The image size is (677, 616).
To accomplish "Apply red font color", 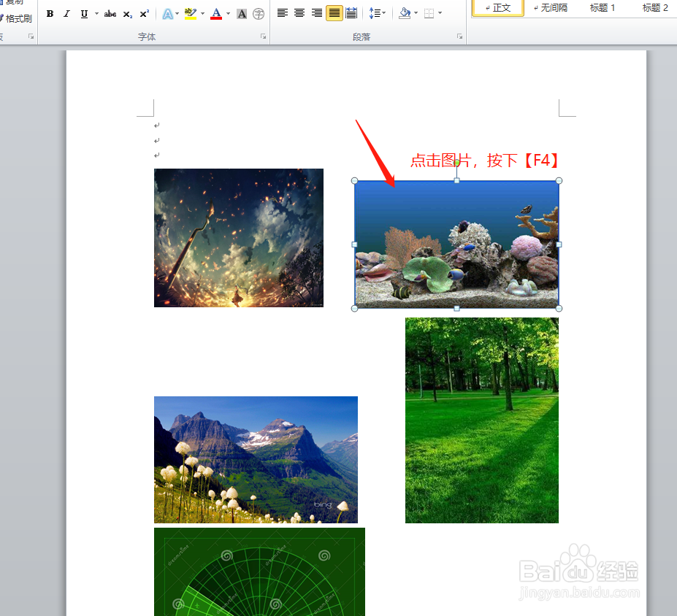I will point(216,14).
